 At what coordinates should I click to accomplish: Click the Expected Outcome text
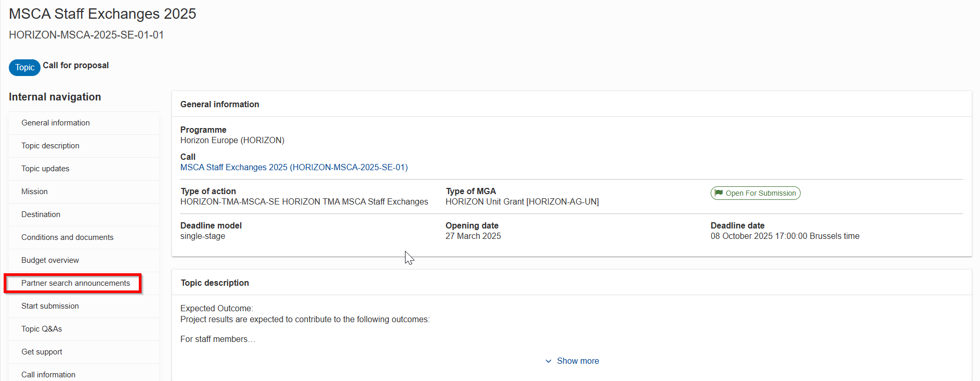[217, 308]
